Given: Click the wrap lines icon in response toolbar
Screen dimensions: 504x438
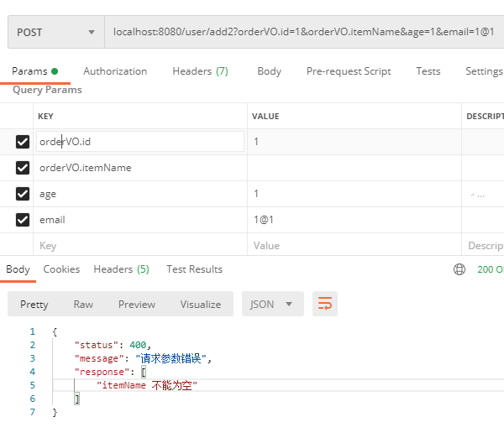Looking at the screenshot, I should [325, 304].
